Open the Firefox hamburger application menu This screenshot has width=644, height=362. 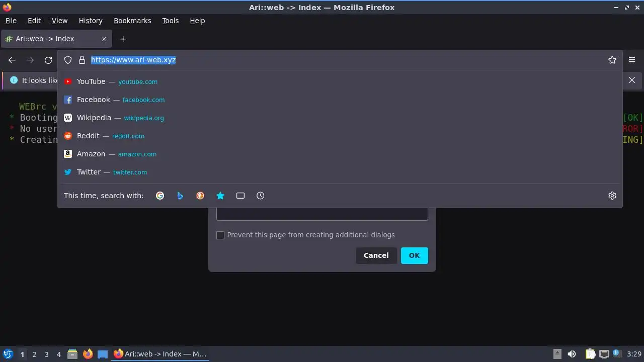tap(632, 60)
